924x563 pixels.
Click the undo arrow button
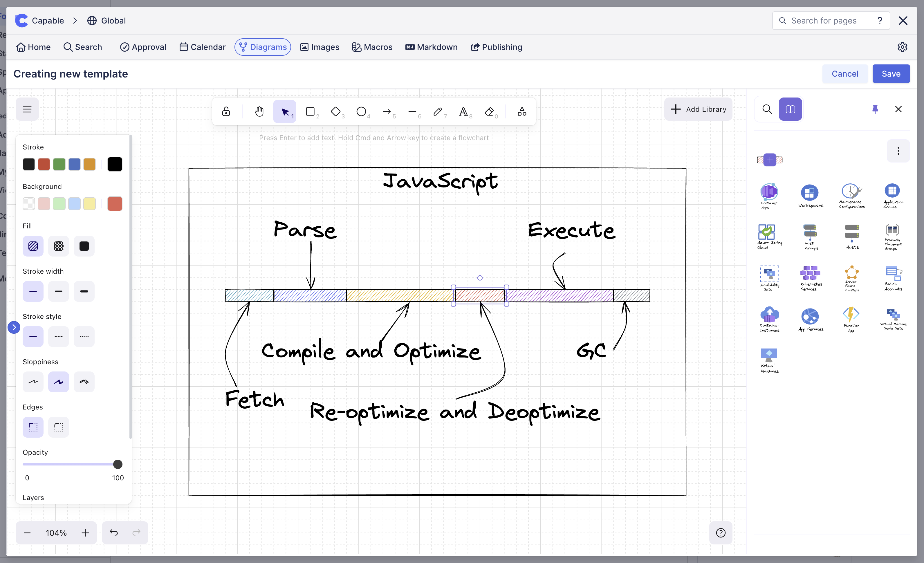114,532
